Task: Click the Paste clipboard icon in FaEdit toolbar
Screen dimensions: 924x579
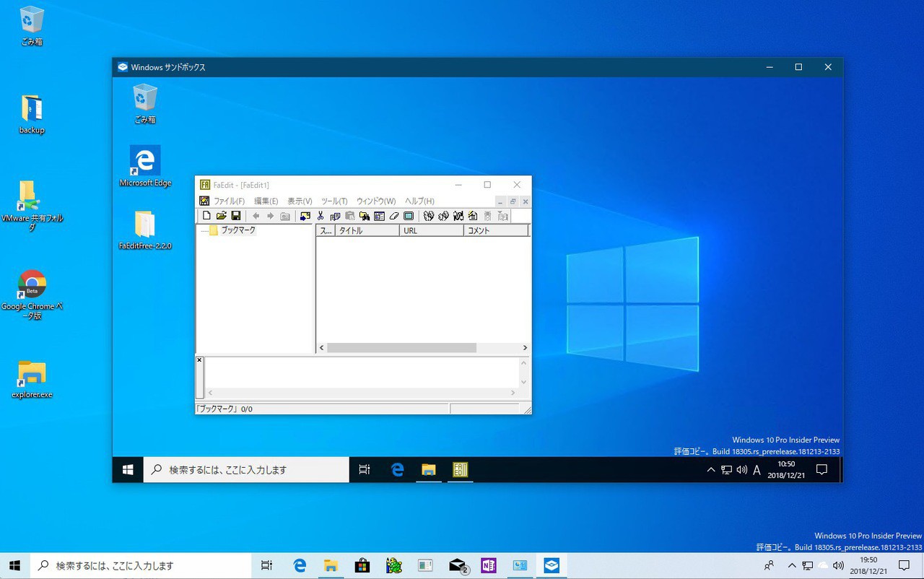Action: click(x=350, y=216)
